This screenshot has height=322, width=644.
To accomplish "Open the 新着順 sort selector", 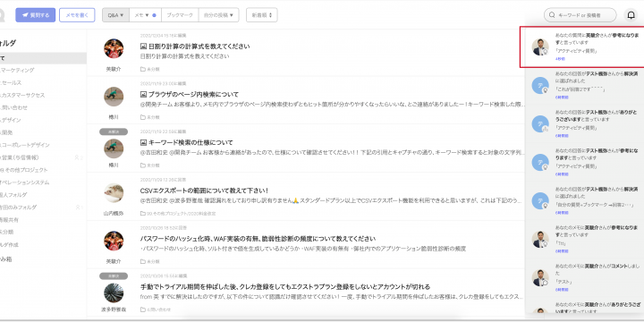I will pos(261,15).
